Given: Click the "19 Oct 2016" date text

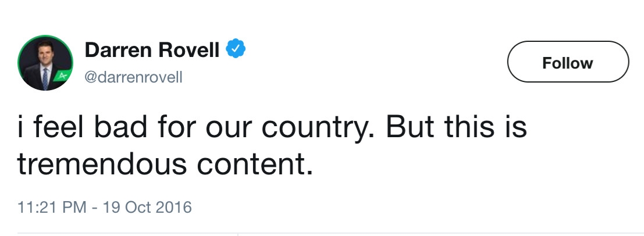Looking at the screenshot, I should tap(148, 207).
